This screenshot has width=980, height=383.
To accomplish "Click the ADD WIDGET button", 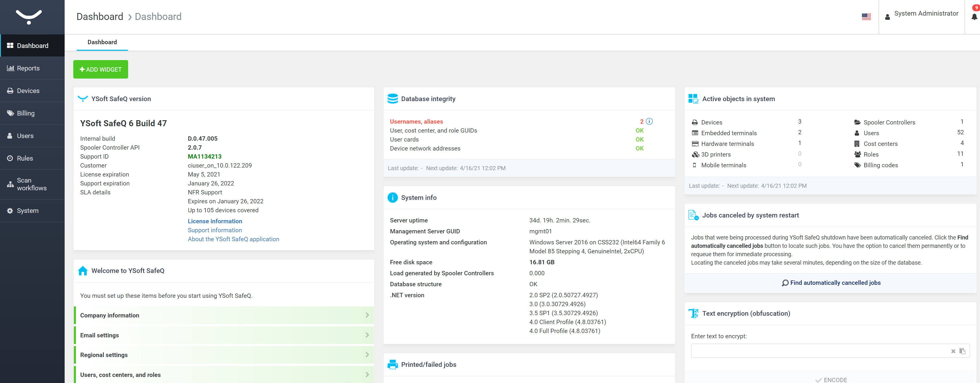I will (x=100, y=69).
